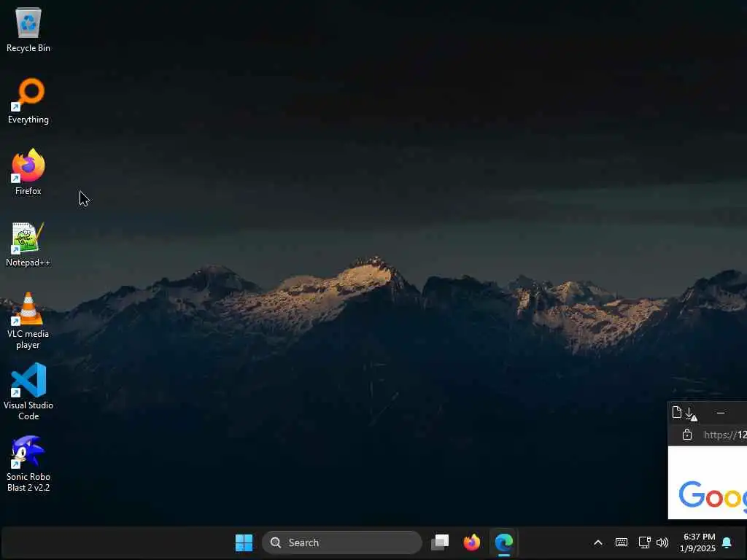This screenshot has width=747, height=560.
Task: Select the VLC media player shortcut
Action: coord(28,321)
